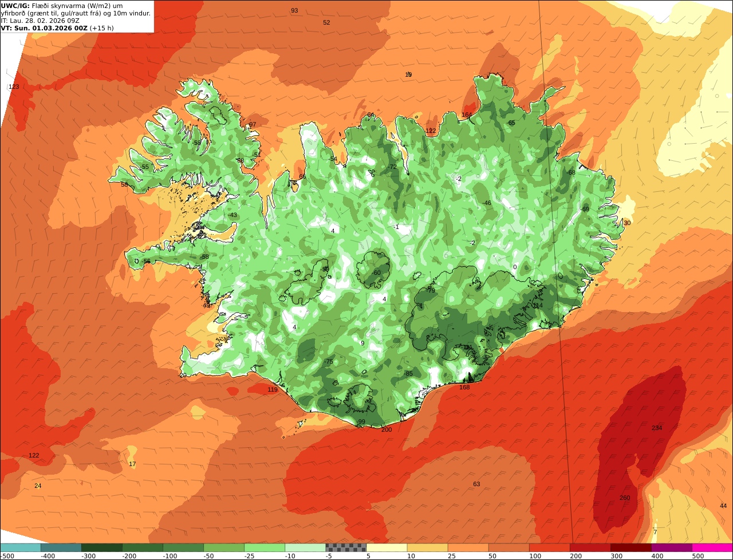Screen dimensions: 733x560
Task: Click the '-5' legend tick label
Action: point(328,556)
